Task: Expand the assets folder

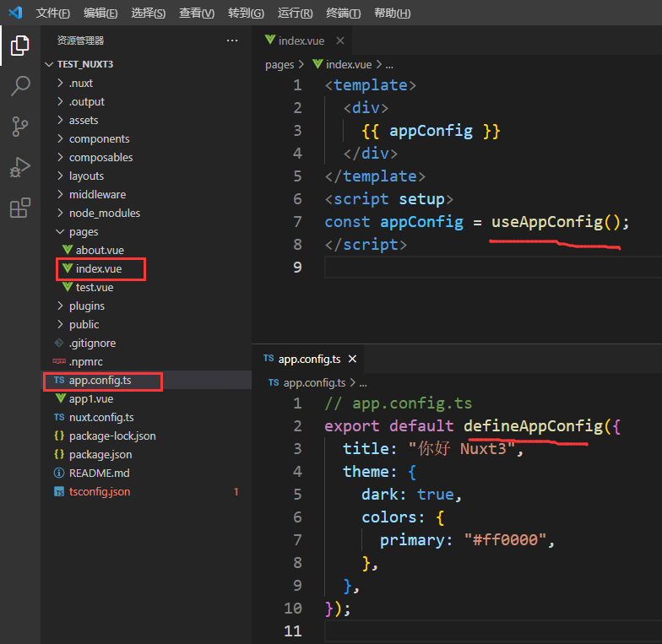Action: [61, 120]
